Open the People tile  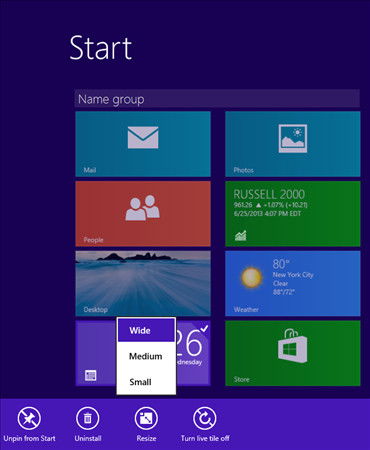coord(143,214)
